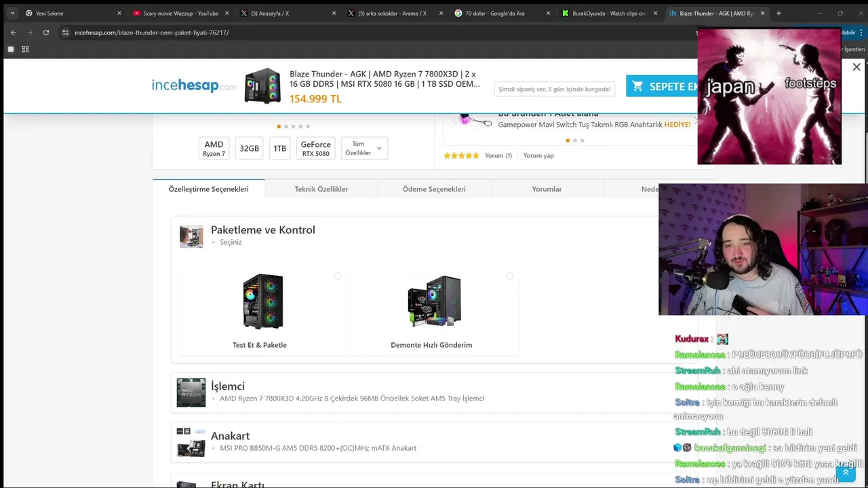Click the first bookmarks bar square icon
Image resolution: width=868 pixels, height=488 pixels.
pyautogui.click(x=10, y=49)
